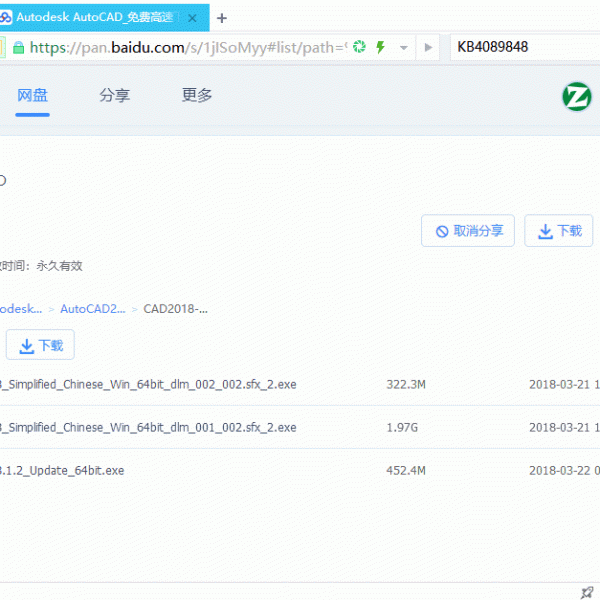Screen dimensions: 600x600
Task: Click the green lightning speed-mode icon
Action: [380, 47]
